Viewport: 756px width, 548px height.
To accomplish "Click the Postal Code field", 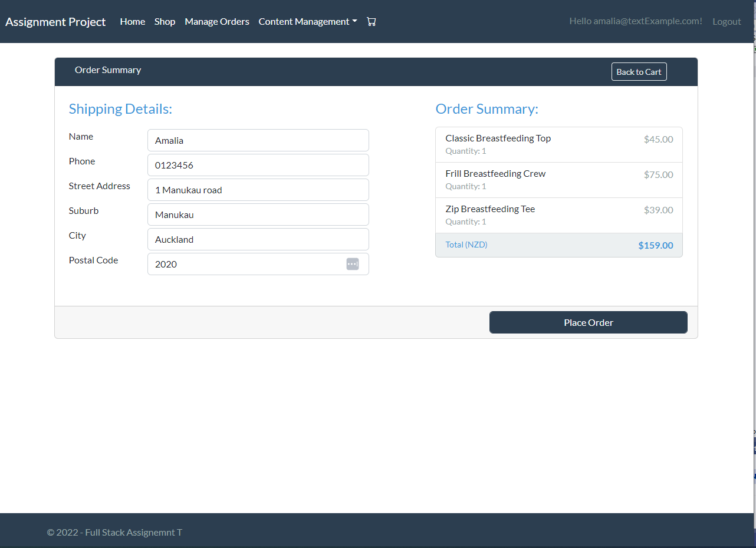I will pos(248,264).
